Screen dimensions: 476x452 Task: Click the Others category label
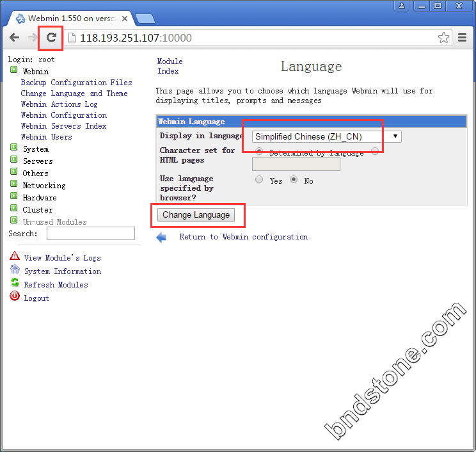(x=36, y=174)
